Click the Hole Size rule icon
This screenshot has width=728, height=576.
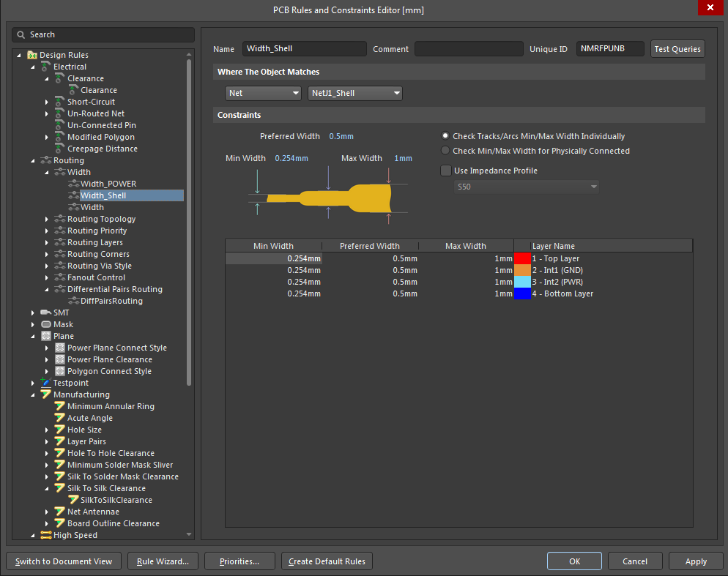[x=60, y=430]
